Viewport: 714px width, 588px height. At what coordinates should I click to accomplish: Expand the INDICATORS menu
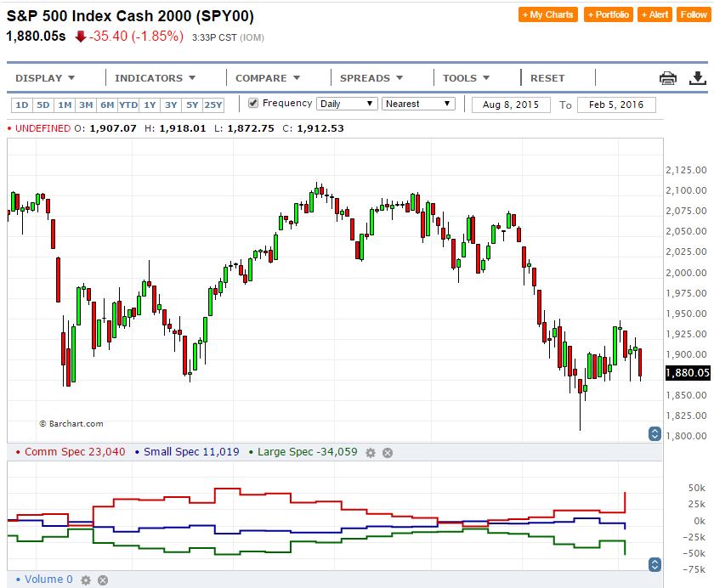click(x=156, y=78)
